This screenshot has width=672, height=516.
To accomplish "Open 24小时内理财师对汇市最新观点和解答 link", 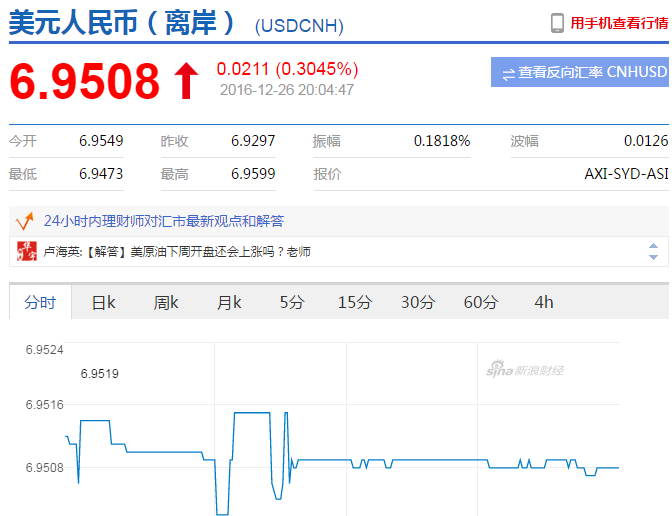I will click(x=164, y=221).
